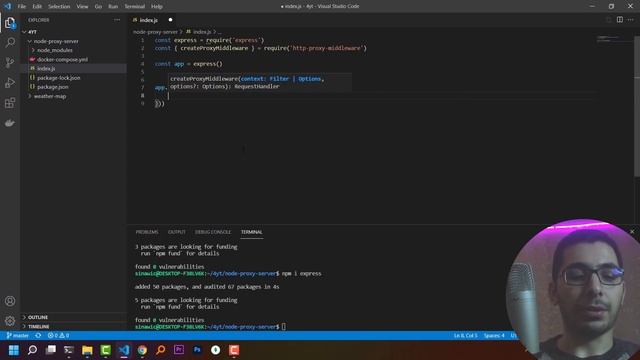
Task: Open package-lock.json file
Action: (x=59, y=78)
